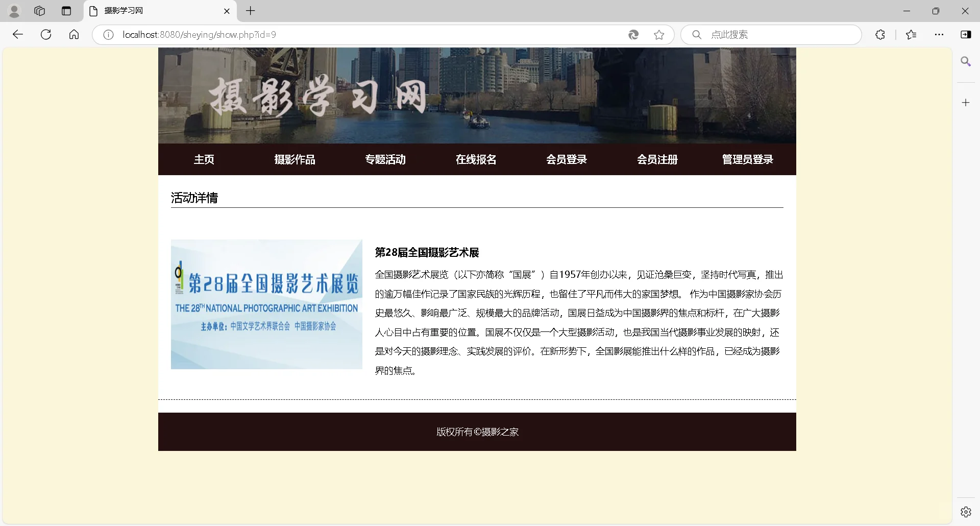Open the browser extensions icon
This screenshot has height=526, width=980.
(x=880, y=35)
